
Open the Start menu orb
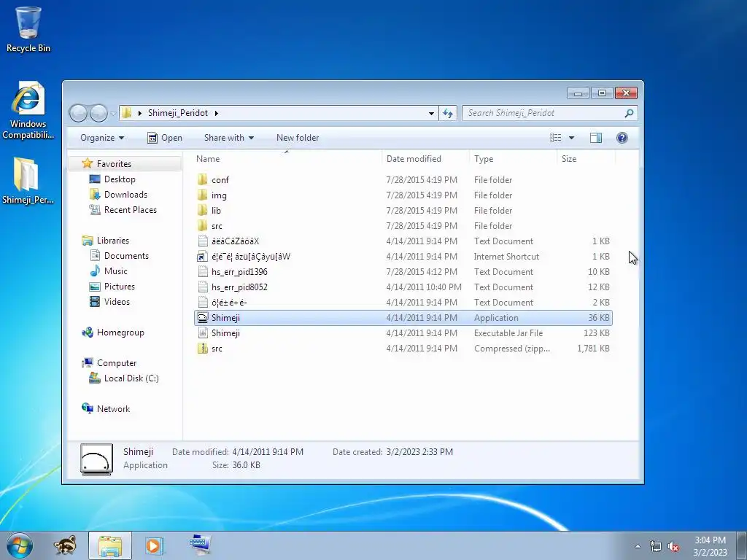coord(20,545)
